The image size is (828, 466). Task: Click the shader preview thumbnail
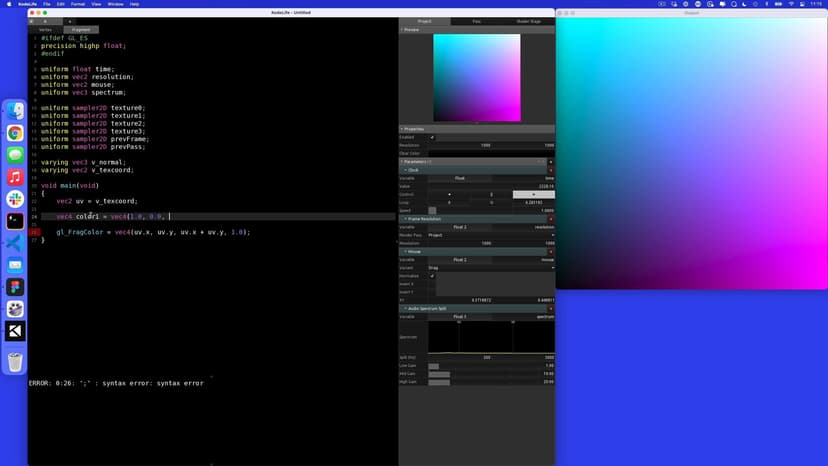476,78
